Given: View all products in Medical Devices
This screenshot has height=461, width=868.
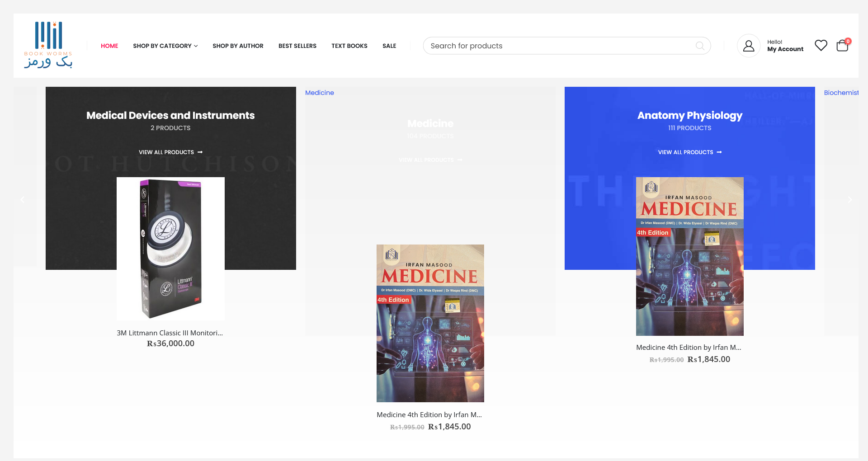Looking at the screenshot, I should 170,152.
